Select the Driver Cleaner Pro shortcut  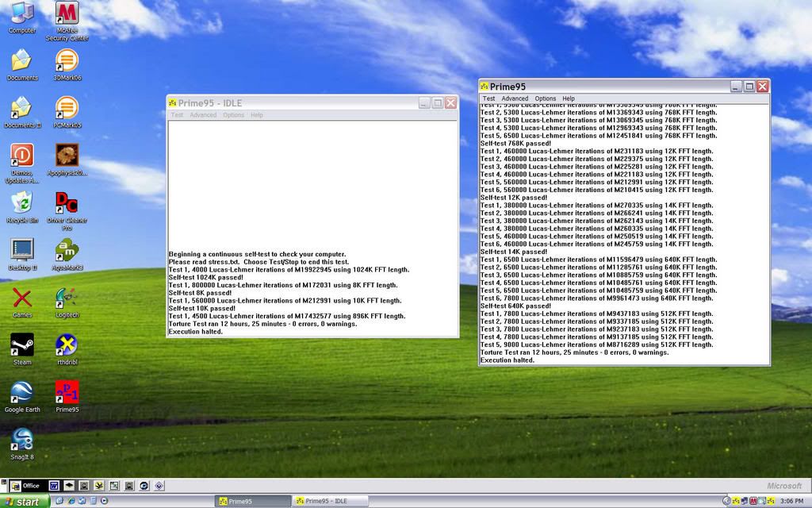67,211
